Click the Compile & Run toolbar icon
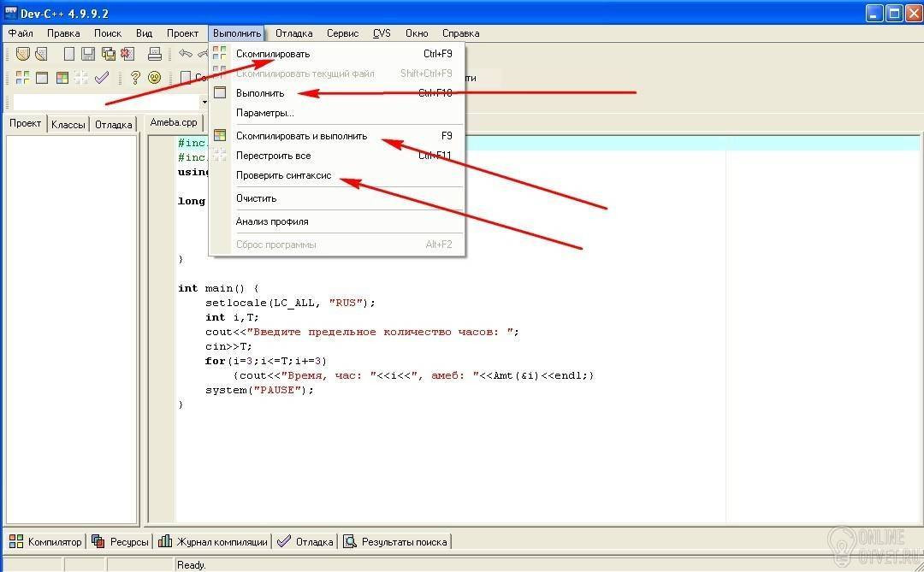The image size is (924, 572). [x=62, y=78]
